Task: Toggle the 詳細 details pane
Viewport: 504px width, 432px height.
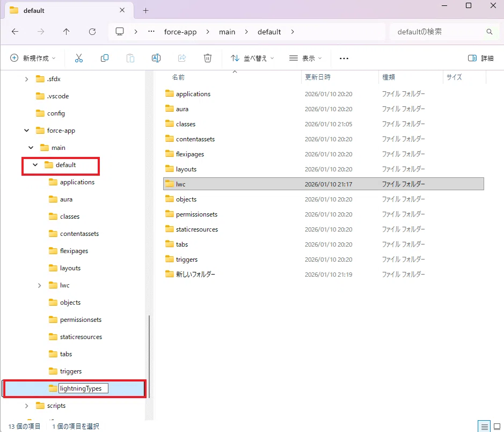Action: pos(480,58)
